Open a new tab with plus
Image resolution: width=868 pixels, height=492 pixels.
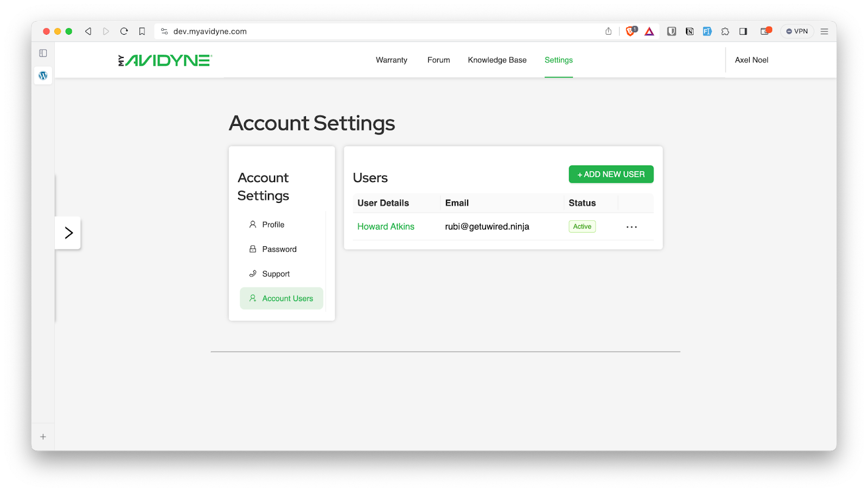43,437
